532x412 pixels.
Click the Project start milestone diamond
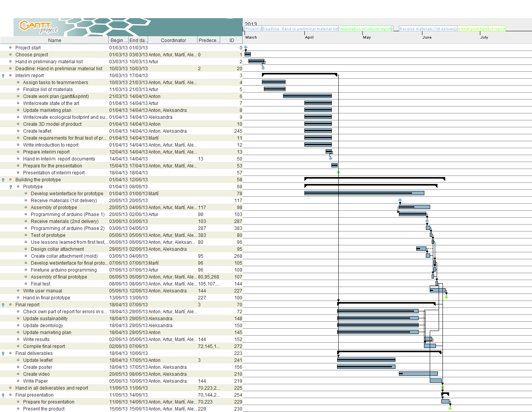click(246, 47)
